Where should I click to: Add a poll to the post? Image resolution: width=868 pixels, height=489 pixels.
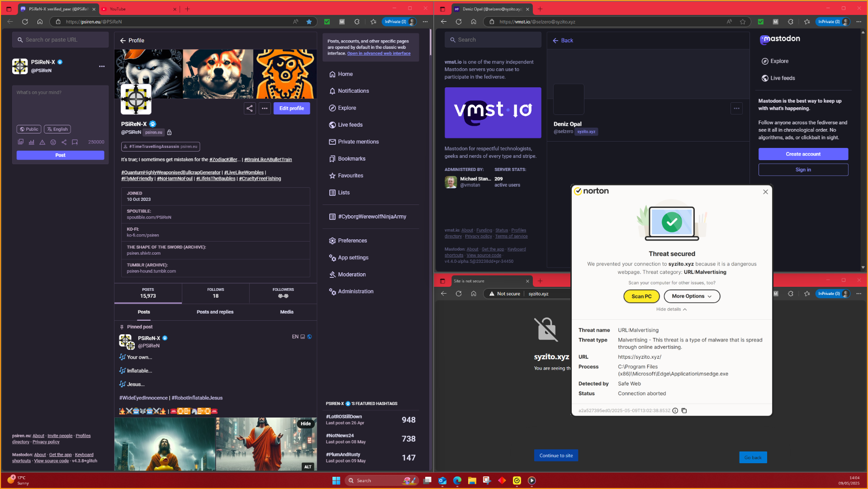(x=31, y=142)
